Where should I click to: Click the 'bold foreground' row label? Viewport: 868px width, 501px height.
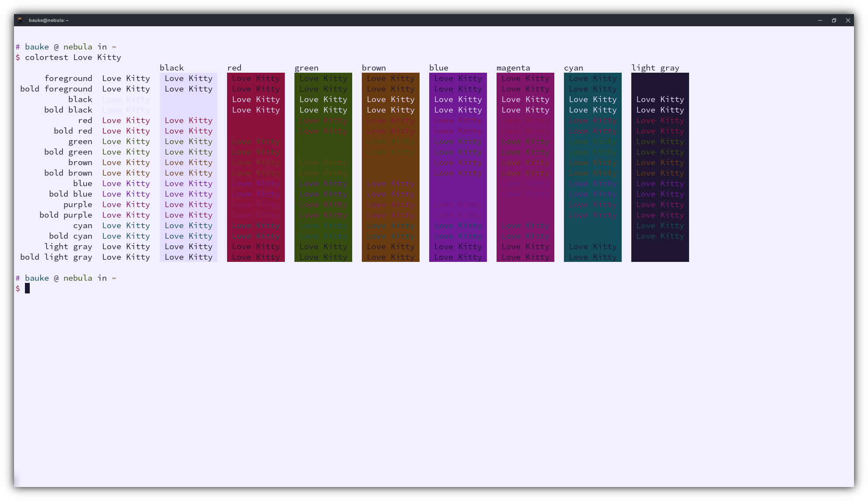(x=56, y=89)
